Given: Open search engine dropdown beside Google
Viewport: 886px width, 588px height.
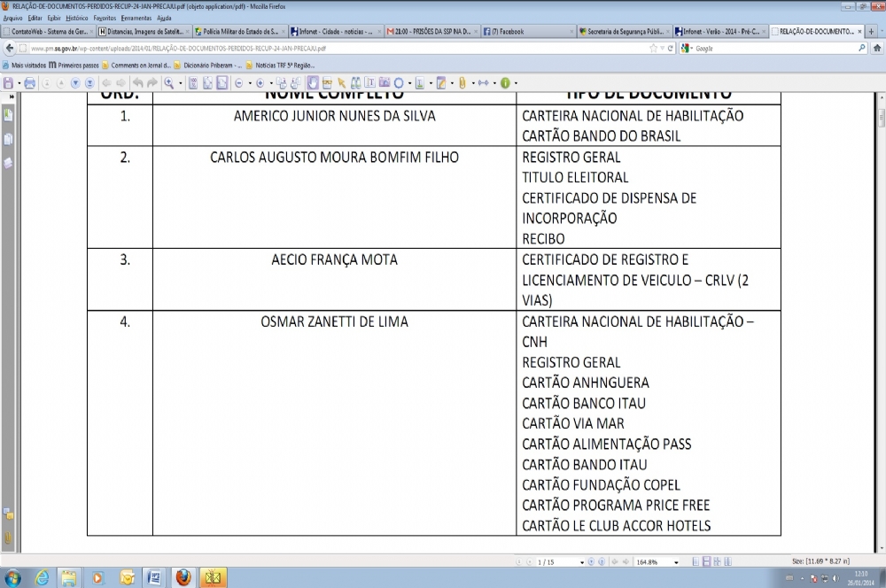Looking at the screenshot, I should click(687, 48).
